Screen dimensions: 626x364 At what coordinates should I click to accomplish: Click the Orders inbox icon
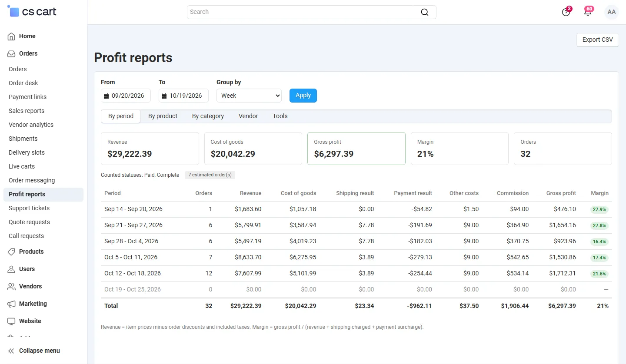point(11,54)
